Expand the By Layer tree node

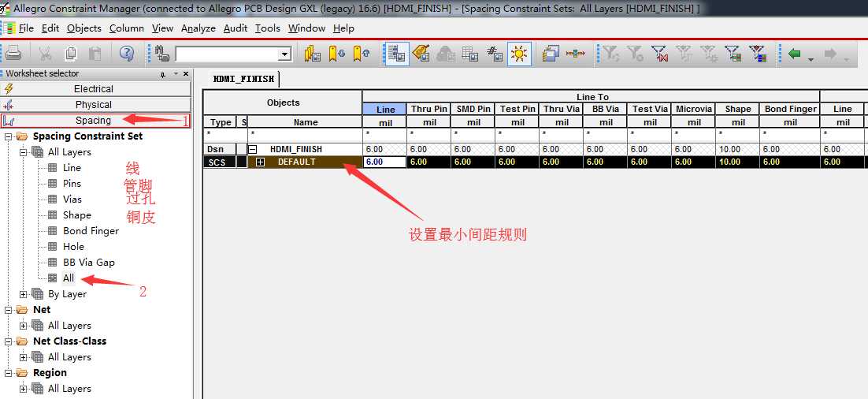24,293
